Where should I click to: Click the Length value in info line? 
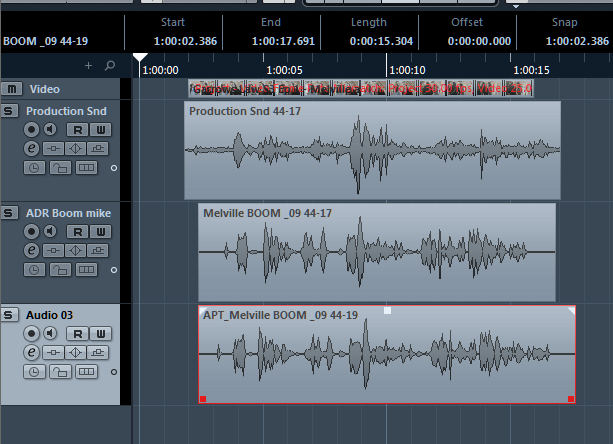[369, 42]
